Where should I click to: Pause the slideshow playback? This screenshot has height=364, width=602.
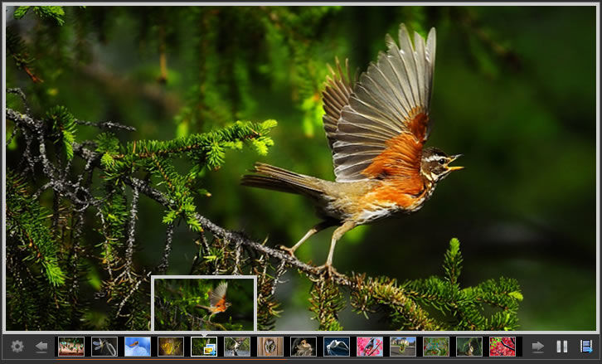click(x=562, y=347)
